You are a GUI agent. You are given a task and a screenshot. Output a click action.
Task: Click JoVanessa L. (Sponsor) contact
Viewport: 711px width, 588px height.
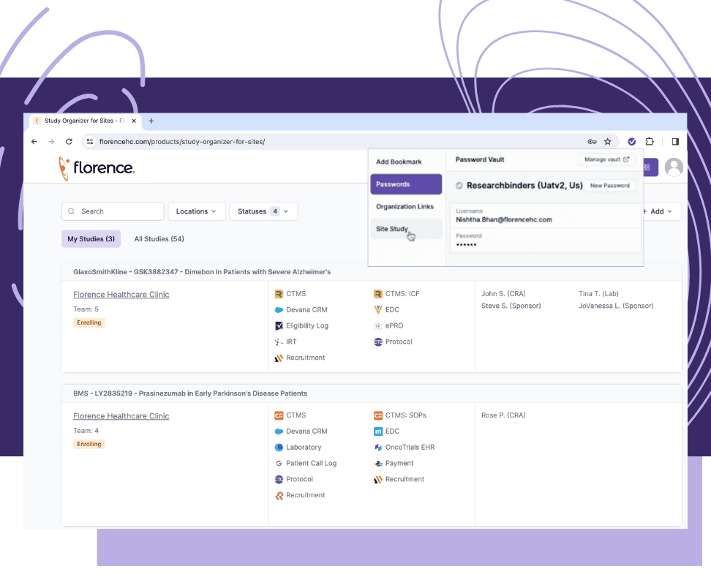(616, 306)
